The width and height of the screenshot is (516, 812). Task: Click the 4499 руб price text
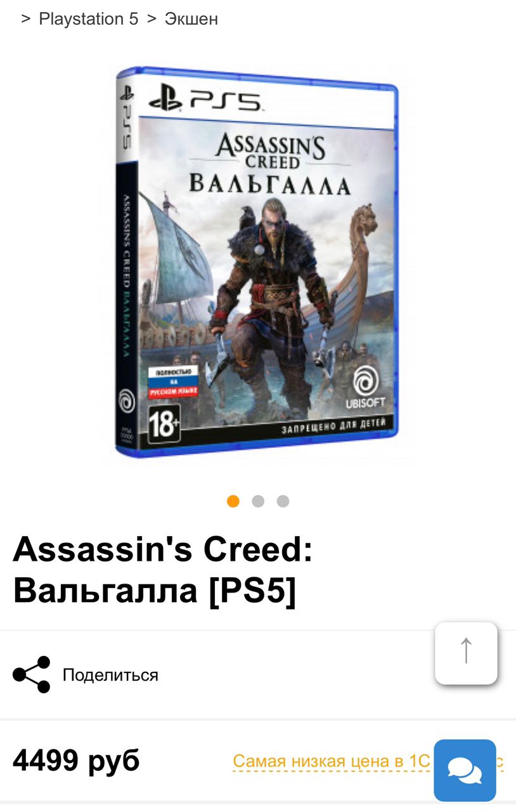tap(76, 760)
